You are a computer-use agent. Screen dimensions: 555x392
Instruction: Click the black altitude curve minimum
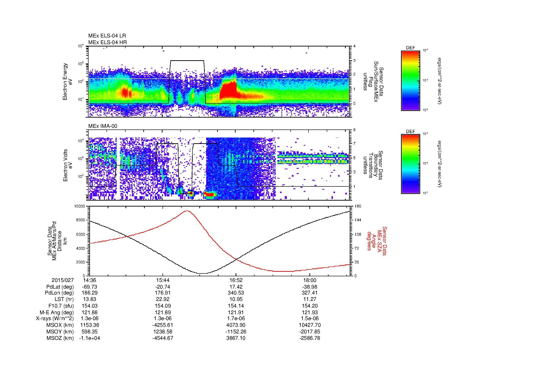click(203, 273)
